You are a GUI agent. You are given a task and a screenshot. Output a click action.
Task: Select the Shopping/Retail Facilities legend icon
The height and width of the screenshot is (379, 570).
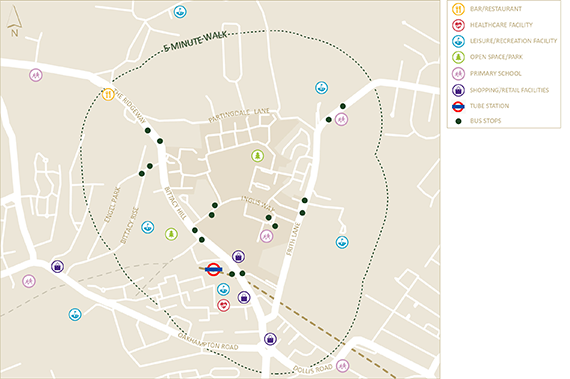(x=458, y=90)
